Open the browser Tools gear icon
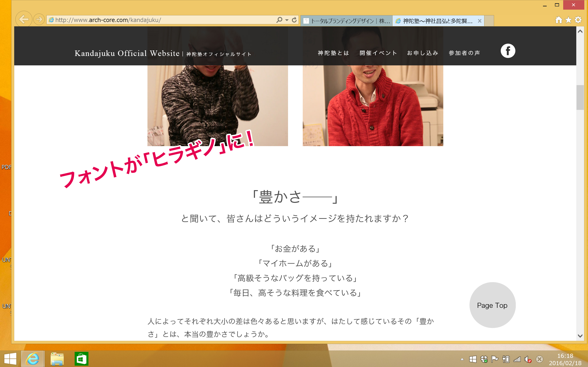This screenshot has height=367, width=588. [578, 20]
